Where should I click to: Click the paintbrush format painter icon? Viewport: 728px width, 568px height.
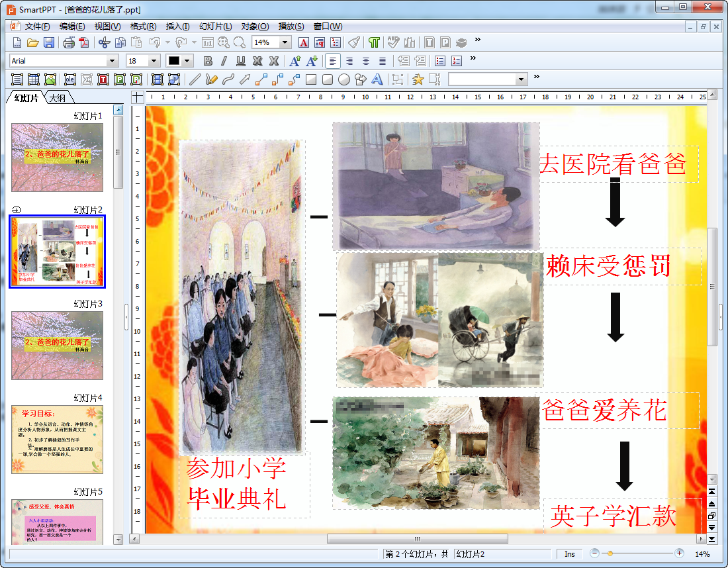click(354, 43)
